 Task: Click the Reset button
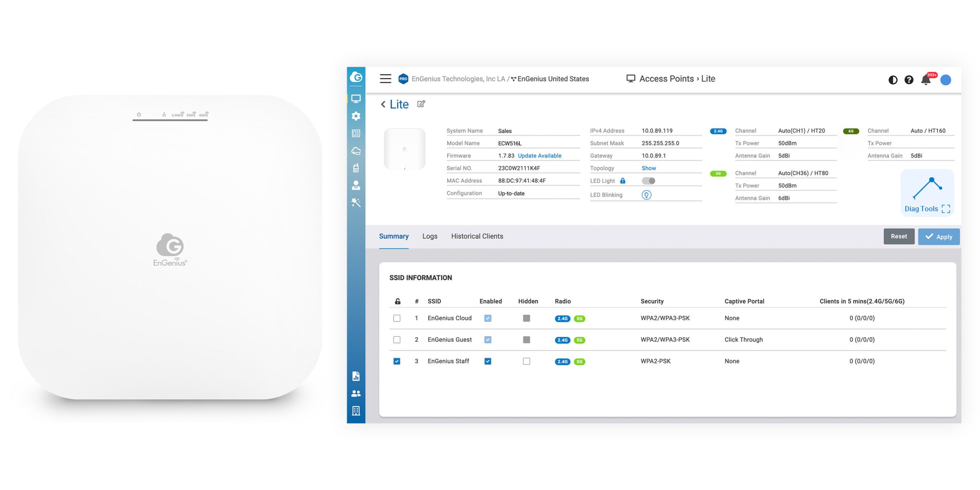(x=898, y=236)
